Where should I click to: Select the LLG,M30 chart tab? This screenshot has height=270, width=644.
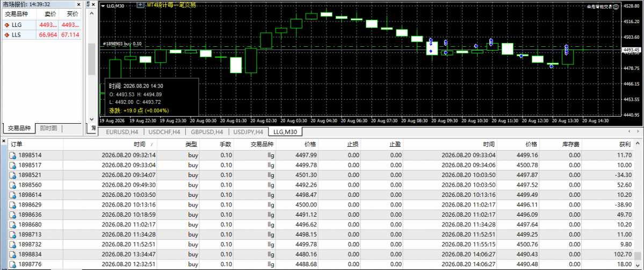click(x=285, y=132)
